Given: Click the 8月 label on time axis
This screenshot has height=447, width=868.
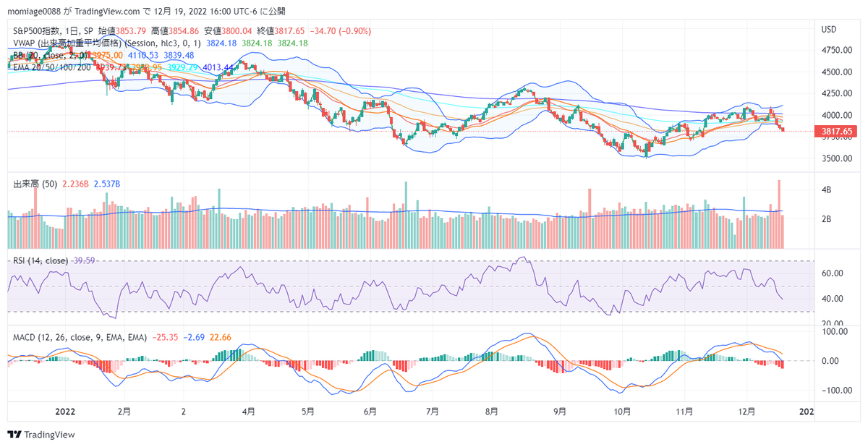Looking at the screenshot, I should (491, 411).
